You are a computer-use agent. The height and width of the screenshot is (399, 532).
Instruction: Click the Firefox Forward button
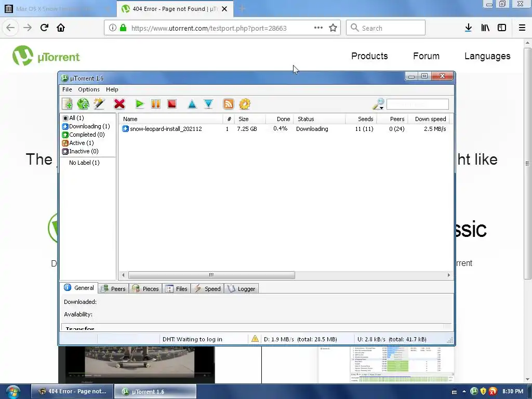pyautogui.click(x=27, y=28)
